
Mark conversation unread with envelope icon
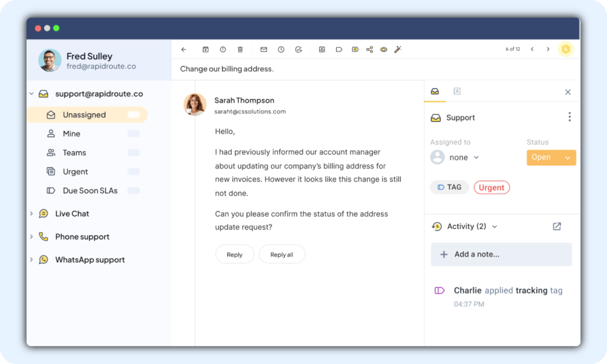click(x=264, y=49)
